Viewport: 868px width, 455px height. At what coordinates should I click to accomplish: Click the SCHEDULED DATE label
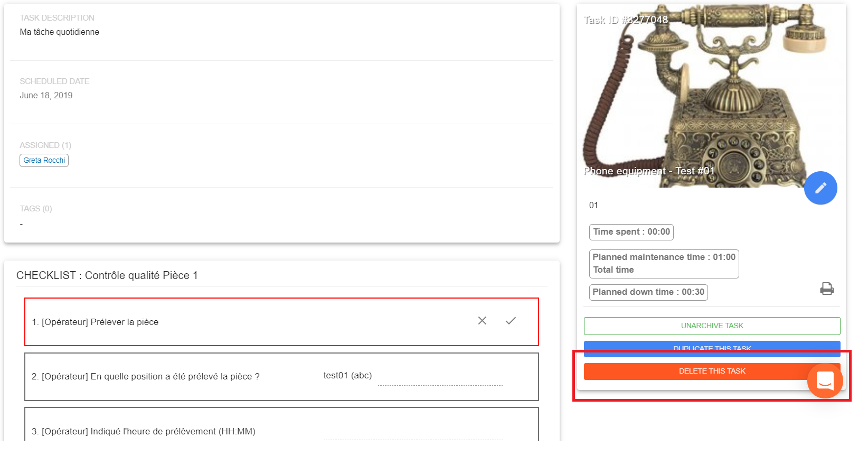pos(54,81)
